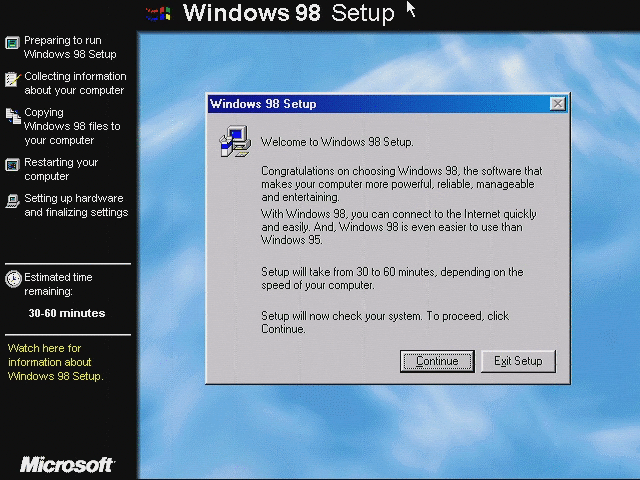Screen dimensions: 640x480
Task: Click the Microsoft logo
Action: 68,464
